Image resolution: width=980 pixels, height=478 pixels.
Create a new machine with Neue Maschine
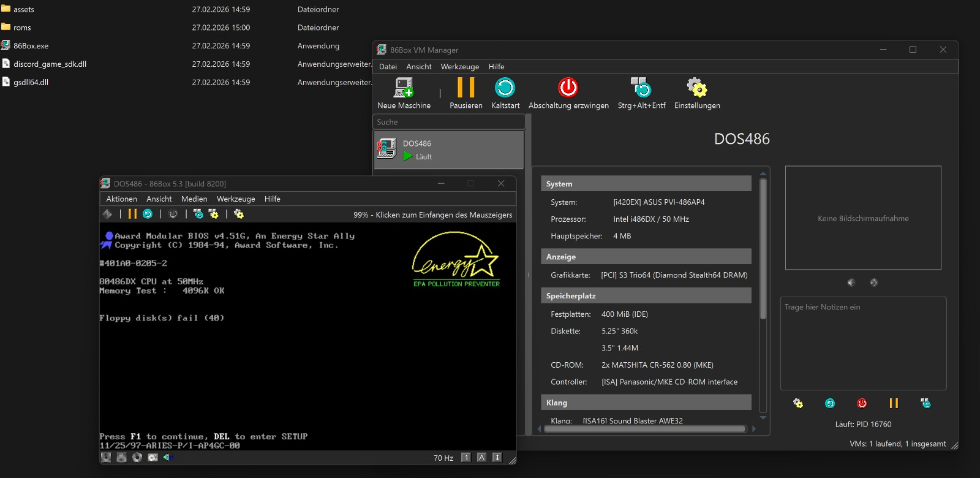pyautogui.click(x=404, y=93)
